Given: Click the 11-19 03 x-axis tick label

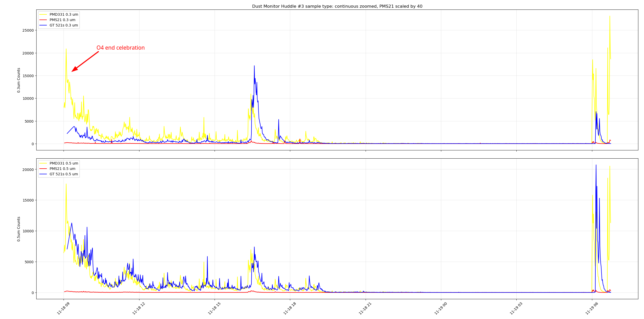Looking at the screenshot, I should coord(516,308).
